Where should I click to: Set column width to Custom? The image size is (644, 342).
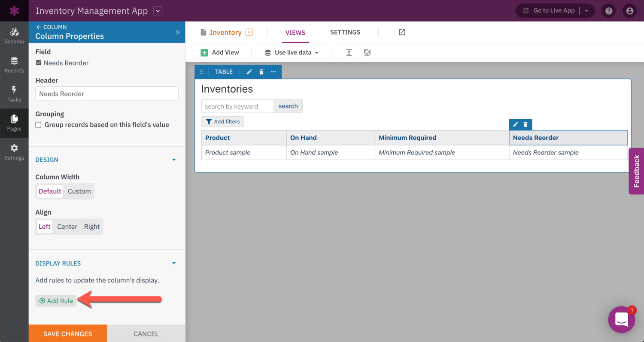coord(79,191)
